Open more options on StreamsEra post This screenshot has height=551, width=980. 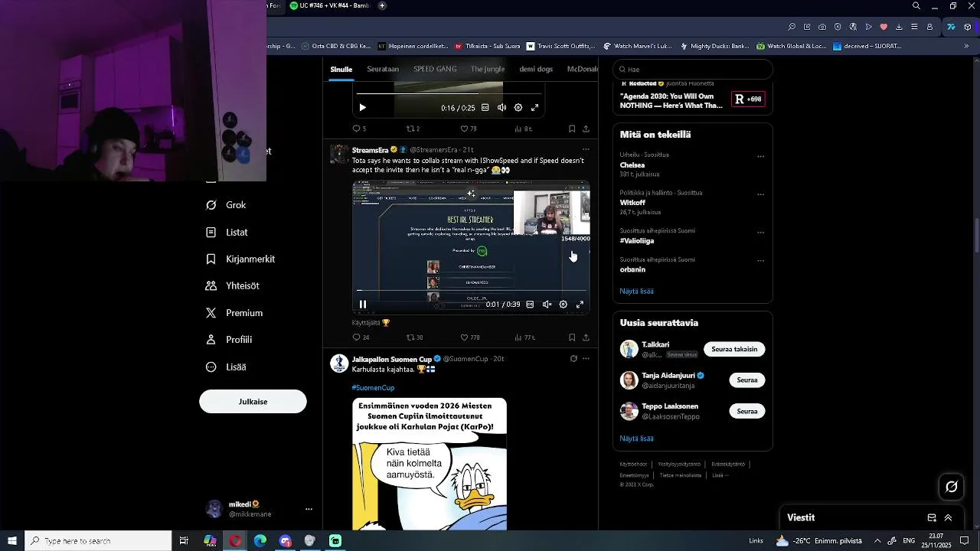pos(586,150)
